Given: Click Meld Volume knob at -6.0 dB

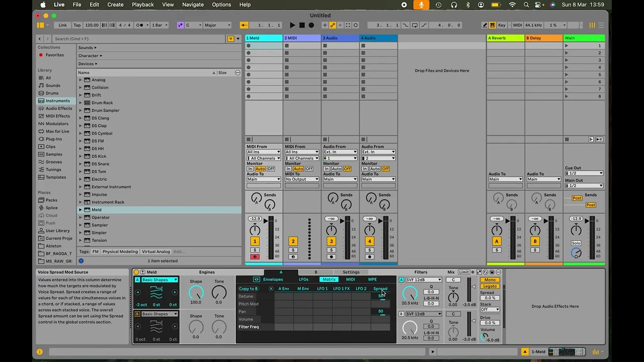Looking at the screenshot, I should 485,337.
